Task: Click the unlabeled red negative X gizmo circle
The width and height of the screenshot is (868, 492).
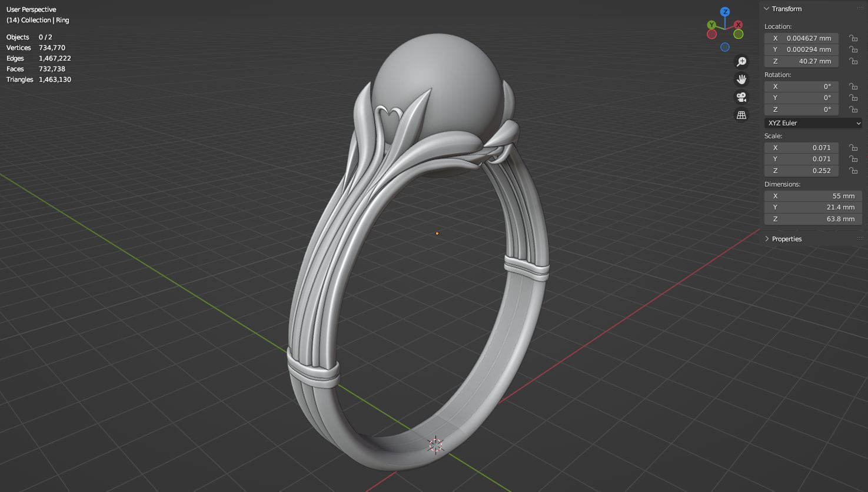Action: [711, 34]
